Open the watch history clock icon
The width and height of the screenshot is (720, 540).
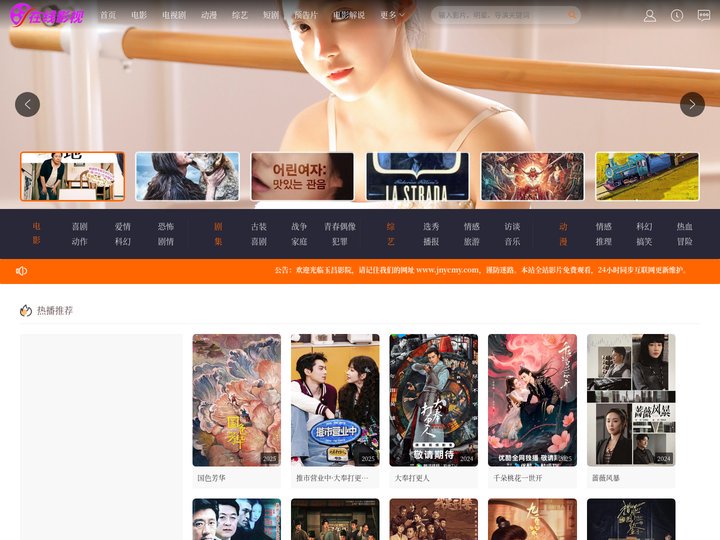pos(676,16)
